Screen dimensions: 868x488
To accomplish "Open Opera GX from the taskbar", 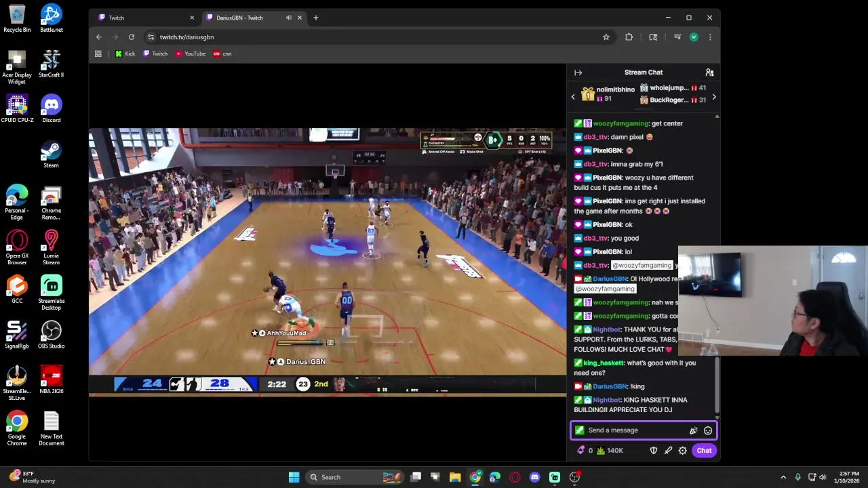I will [x=515, y=477].
